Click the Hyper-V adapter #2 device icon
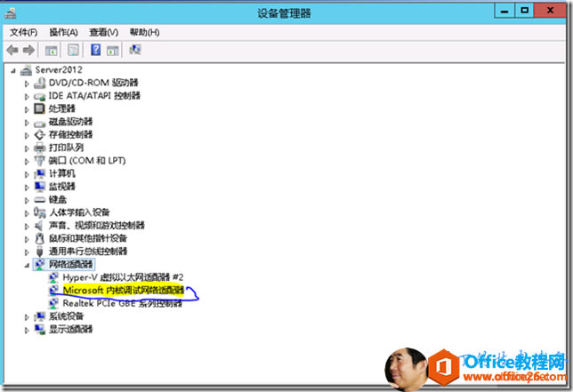The width and height of the screenshot is (573, 392). 53,277
